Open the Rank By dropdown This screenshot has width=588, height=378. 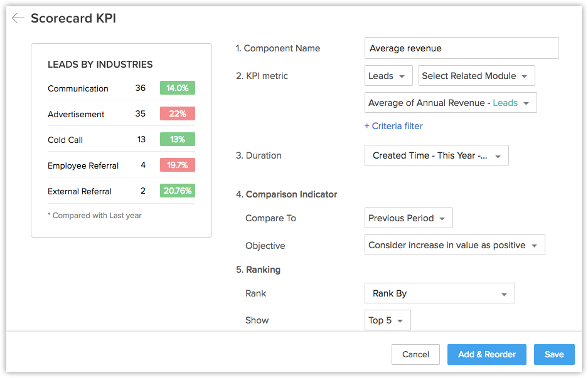(x=439, y=293)
